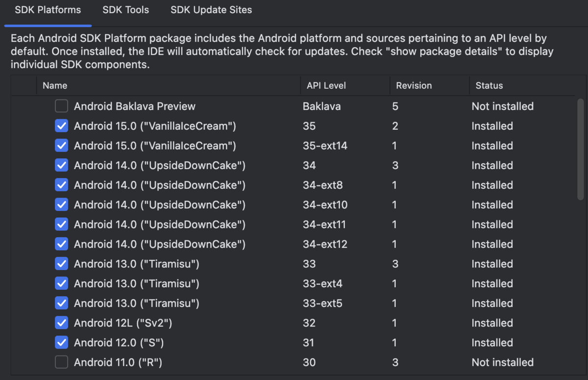Viewport: 588px width, 380px height.
Task: Sort by the API Level column header
Action: pyautogui.click(x=345, y=85)
